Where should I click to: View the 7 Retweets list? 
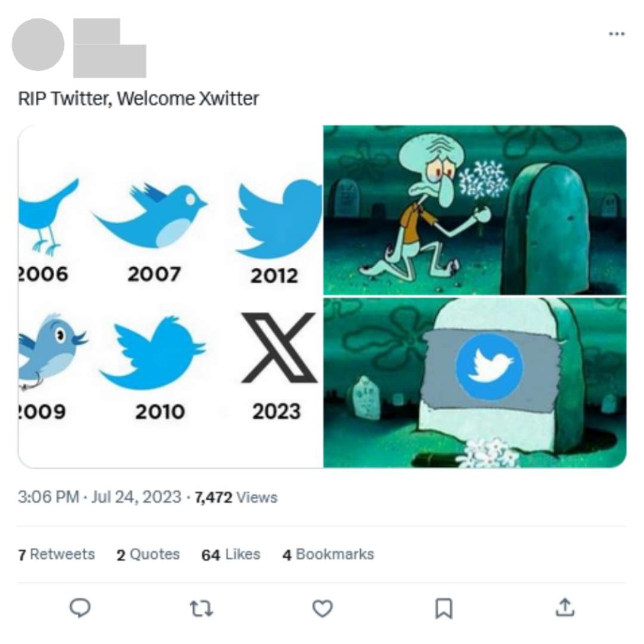[x=56, y=555]
